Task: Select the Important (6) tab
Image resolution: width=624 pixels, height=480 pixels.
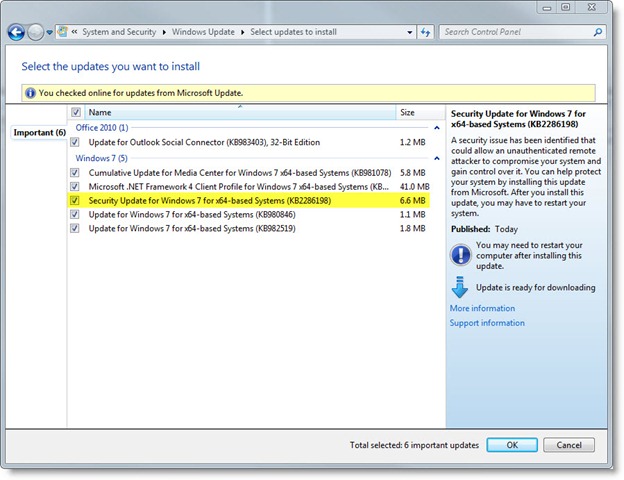Action: [x=39, y=132]
